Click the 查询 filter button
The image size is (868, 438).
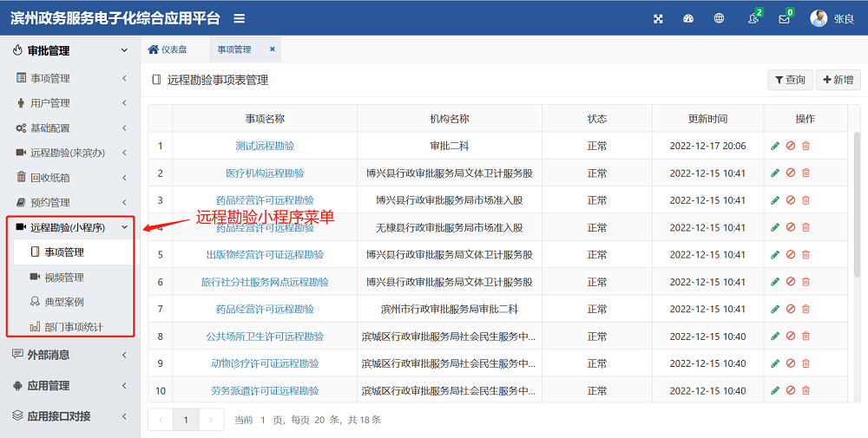[x=789, y=80]
